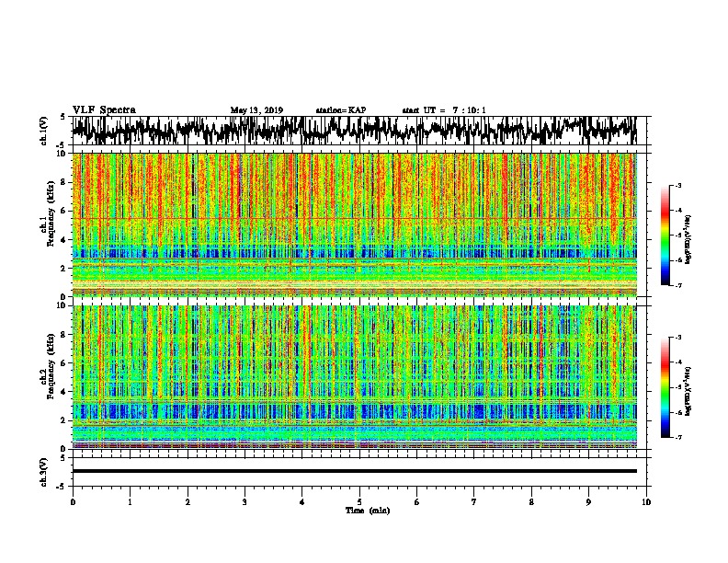The height and width of the screenshot is (563, 728).
Task: Click the "ch.1(V)" axis label
Action: [x=44, y=131]
